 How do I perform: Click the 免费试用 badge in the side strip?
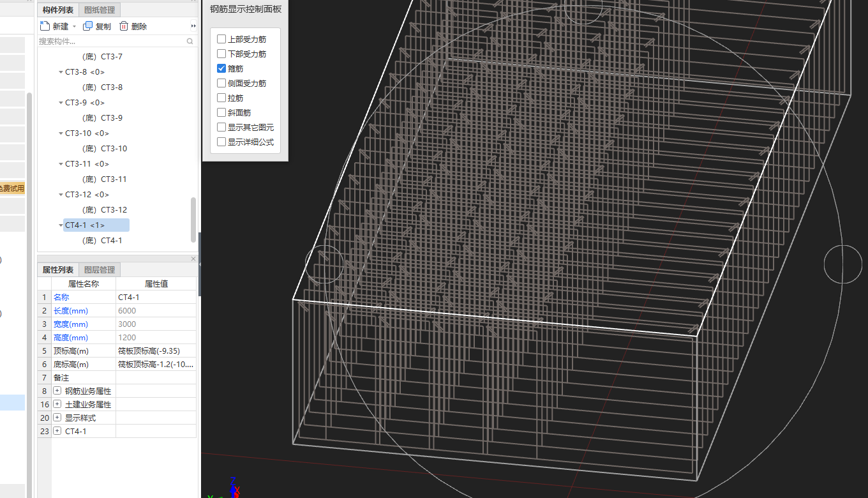12,188
